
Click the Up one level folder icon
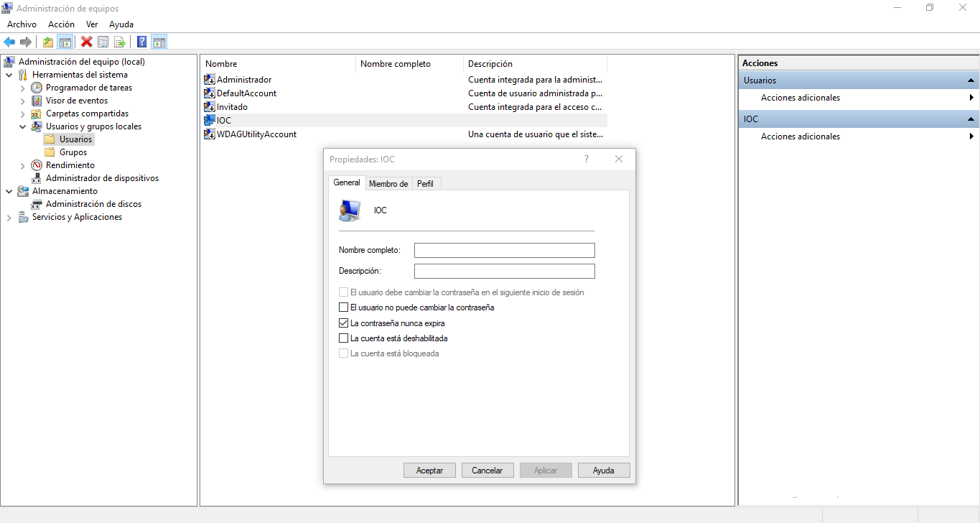(x=48, y=42)
